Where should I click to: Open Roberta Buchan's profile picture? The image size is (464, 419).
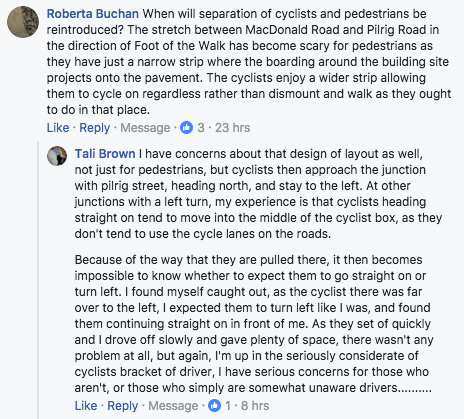[x=23, y=22]
